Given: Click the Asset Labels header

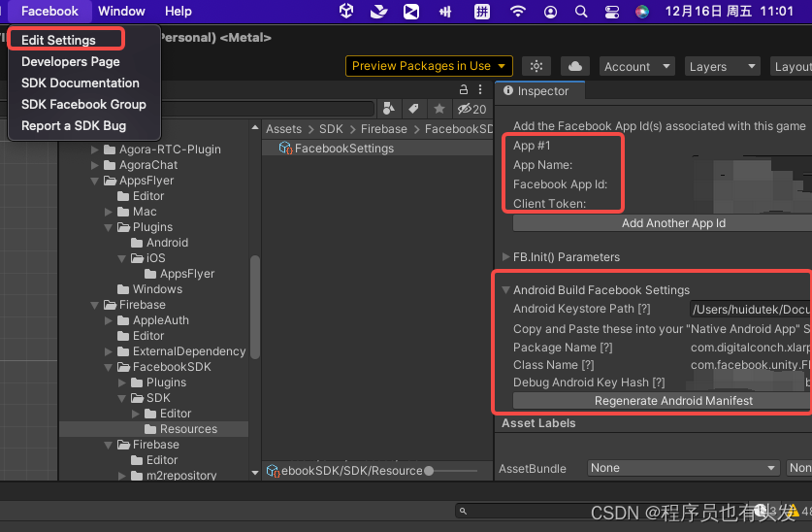Looking at the screenshot, I should (538, 423).
